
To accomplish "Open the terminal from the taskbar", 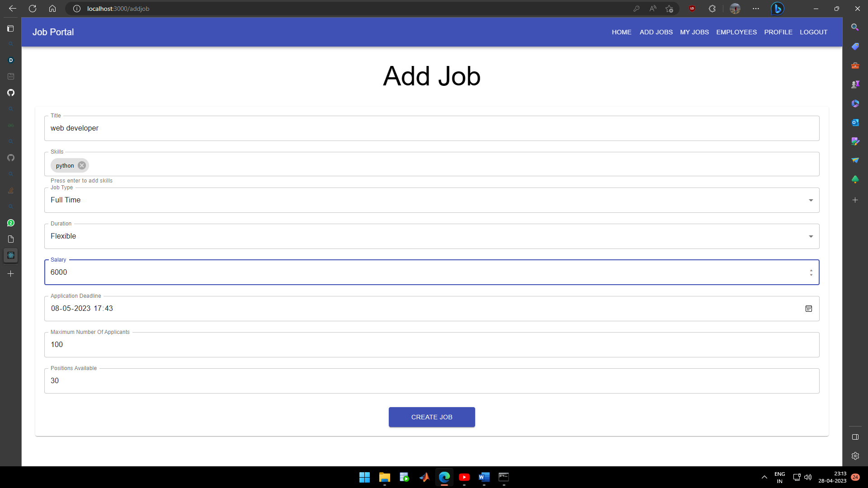I will pos(504,477).
